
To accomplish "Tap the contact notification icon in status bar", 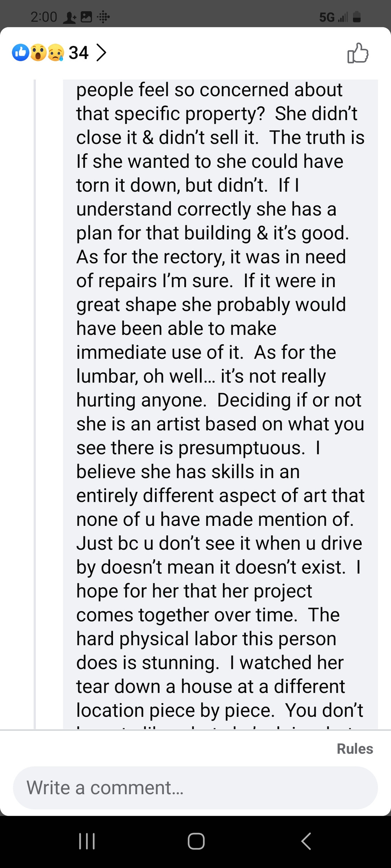I will 70,17.
